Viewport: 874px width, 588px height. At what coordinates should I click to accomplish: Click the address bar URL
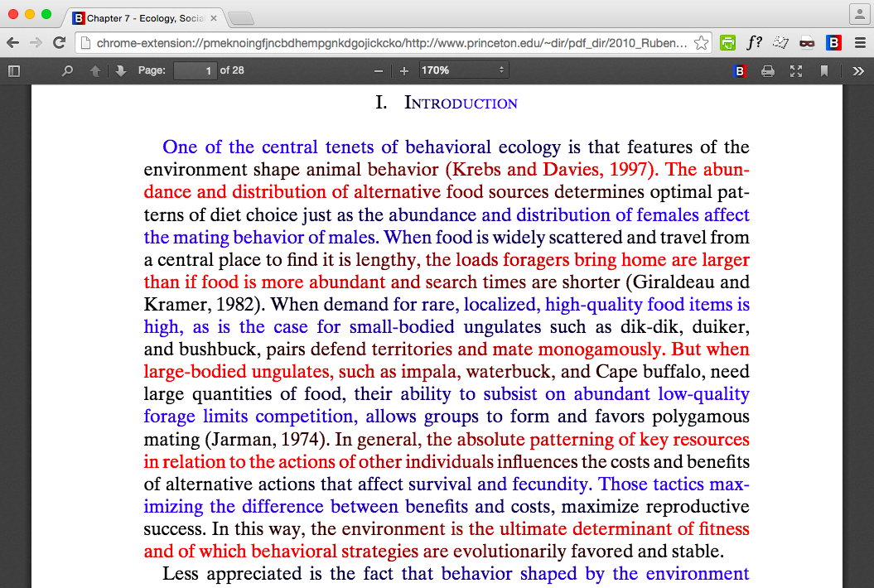pos(391,43)
